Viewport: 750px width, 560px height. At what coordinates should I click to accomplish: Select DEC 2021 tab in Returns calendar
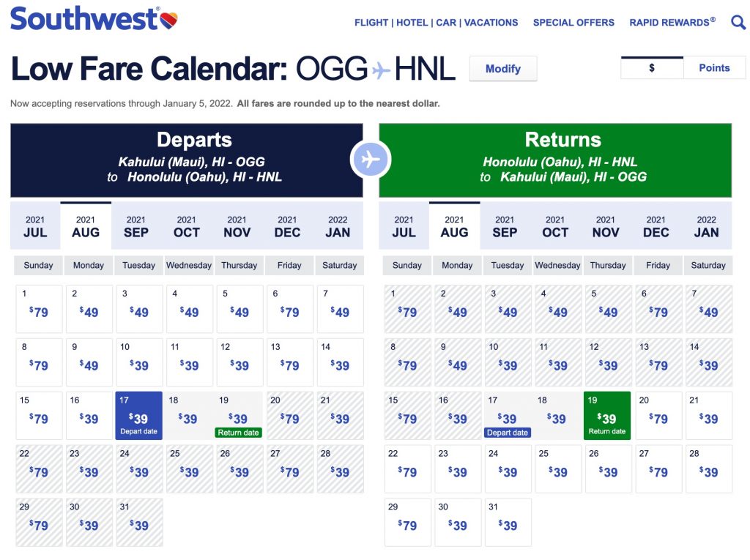point(656,226)
